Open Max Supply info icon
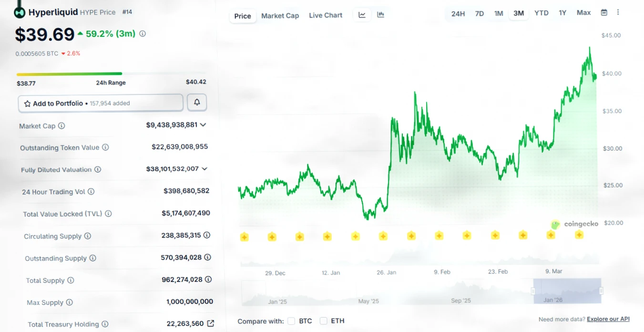Image resolution: width=644 pixels, height=332 pixels. [x=69, y=302]
